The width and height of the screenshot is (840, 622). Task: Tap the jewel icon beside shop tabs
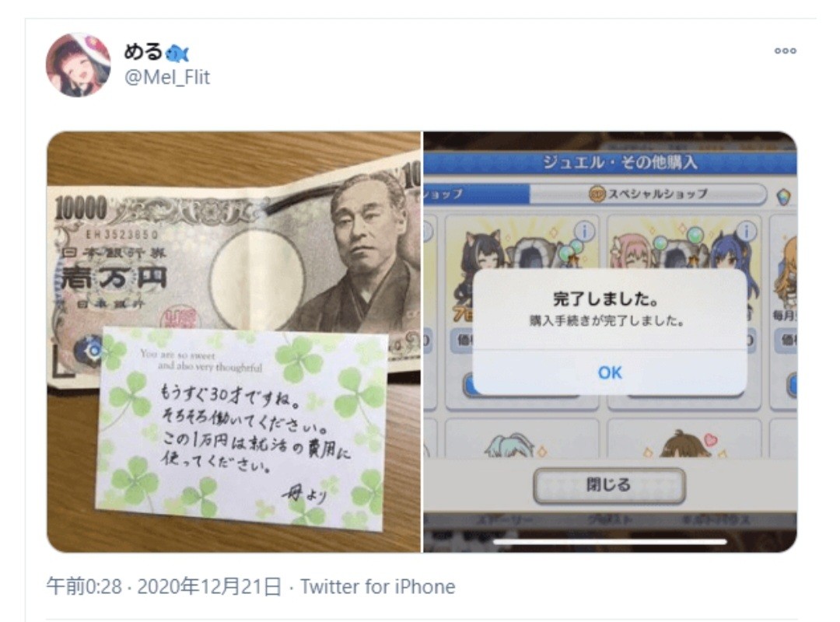[783, 197]
